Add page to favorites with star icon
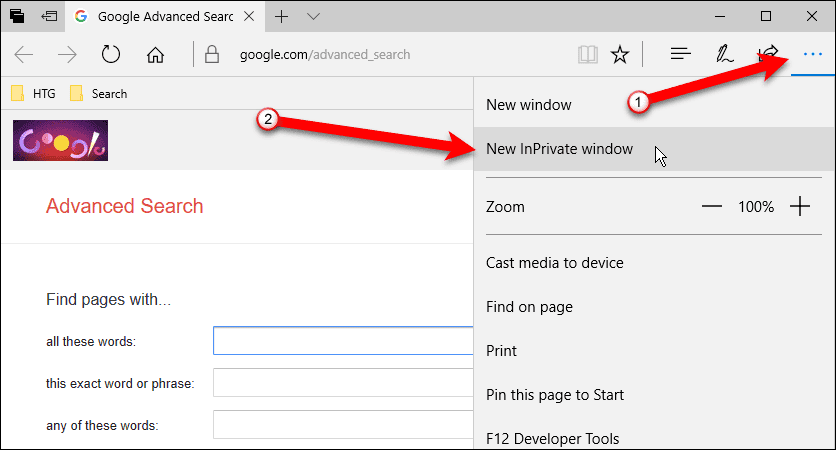Screen dimensions: 836x450 pyautogui.click(x=620, y=54)
